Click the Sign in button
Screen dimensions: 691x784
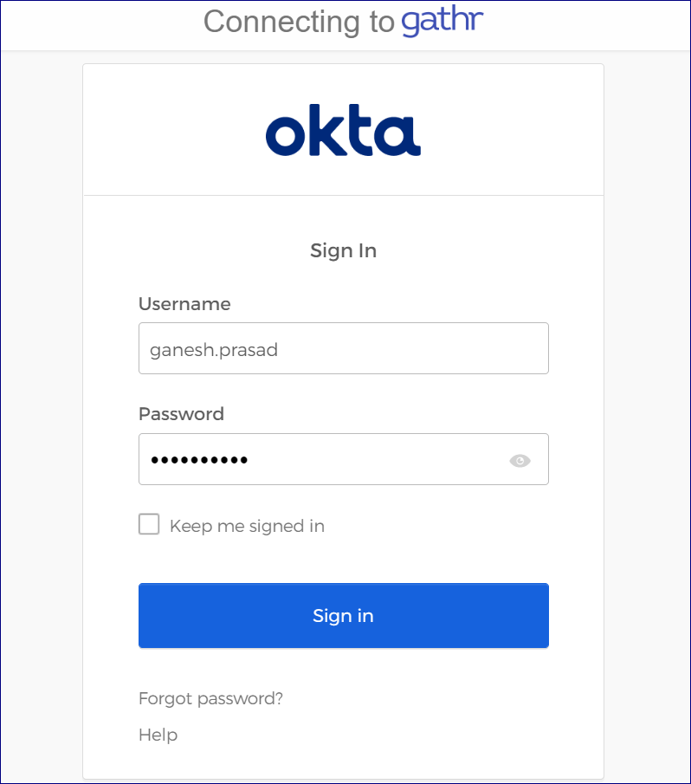coord(343,615)
